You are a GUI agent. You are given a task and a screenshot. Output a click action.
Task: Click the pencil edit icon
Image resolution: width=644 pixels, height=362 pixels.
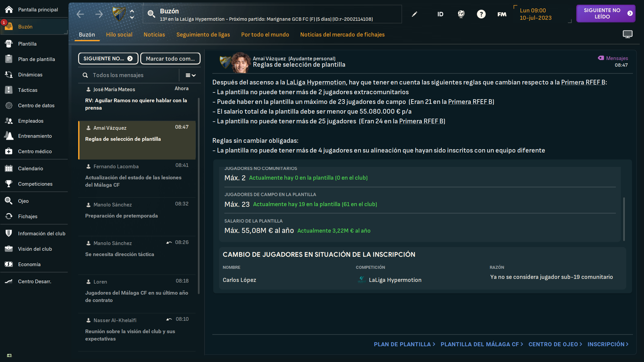415,14
